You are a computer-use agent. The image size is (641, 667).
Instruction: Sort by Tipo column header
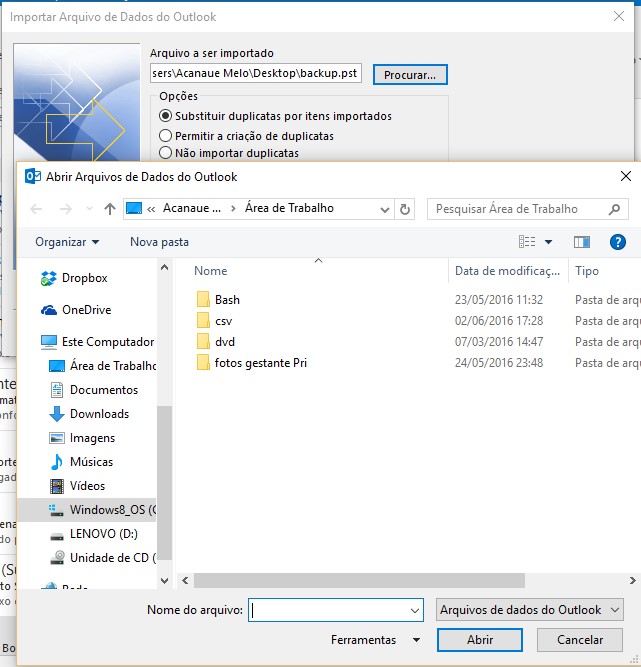click(587, 271)
